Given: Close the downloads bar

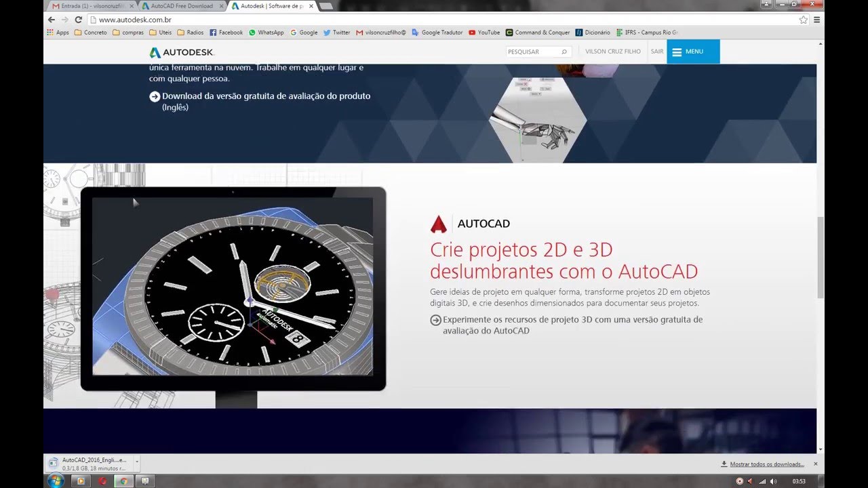Looking at the screenshot, I should (816, 464).
